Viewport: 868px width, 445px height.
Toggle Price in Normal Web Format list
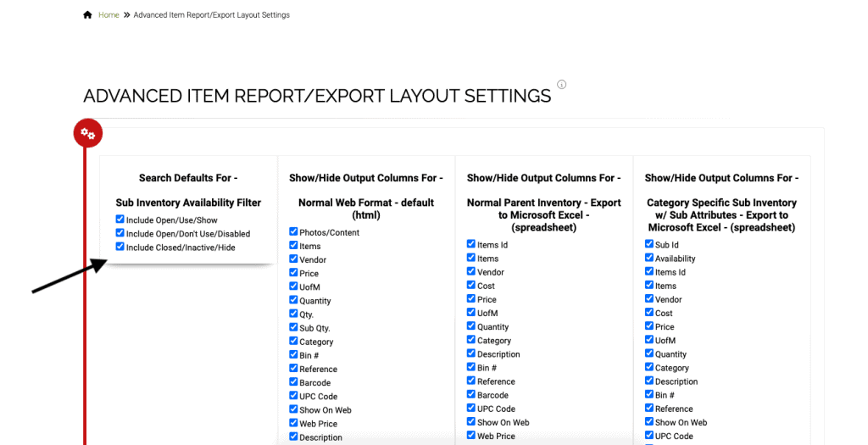(293, 272)
